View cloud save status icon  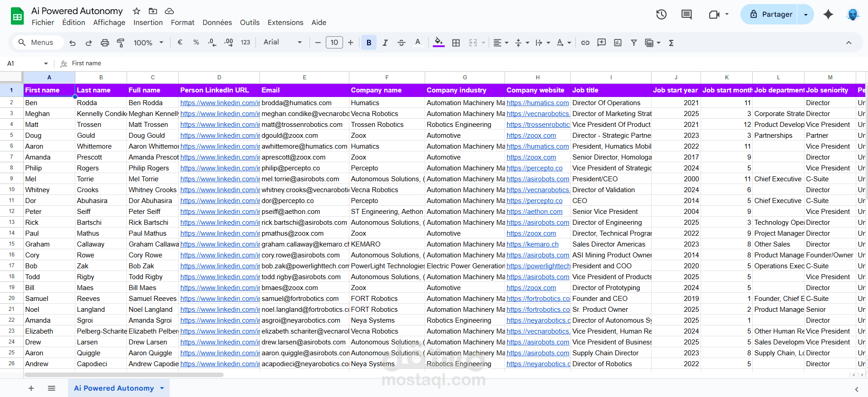tap(169, 11)
